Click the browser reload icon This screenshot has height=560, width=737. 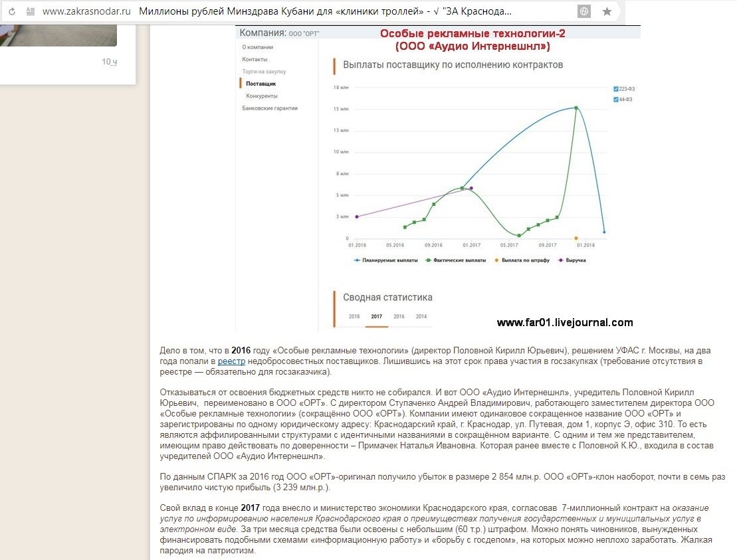(x=12, y=12)
